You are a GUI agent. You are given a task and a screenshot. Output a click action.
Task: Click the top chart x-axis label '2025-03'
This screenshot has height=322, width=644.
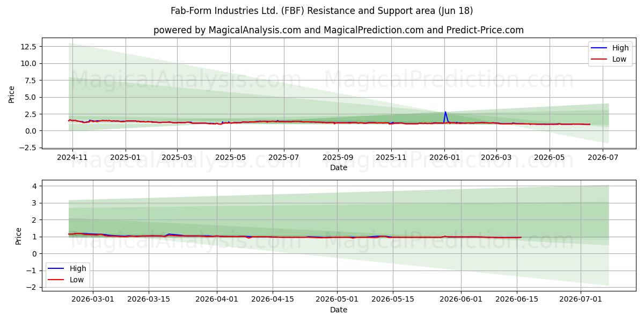(177, 158)
